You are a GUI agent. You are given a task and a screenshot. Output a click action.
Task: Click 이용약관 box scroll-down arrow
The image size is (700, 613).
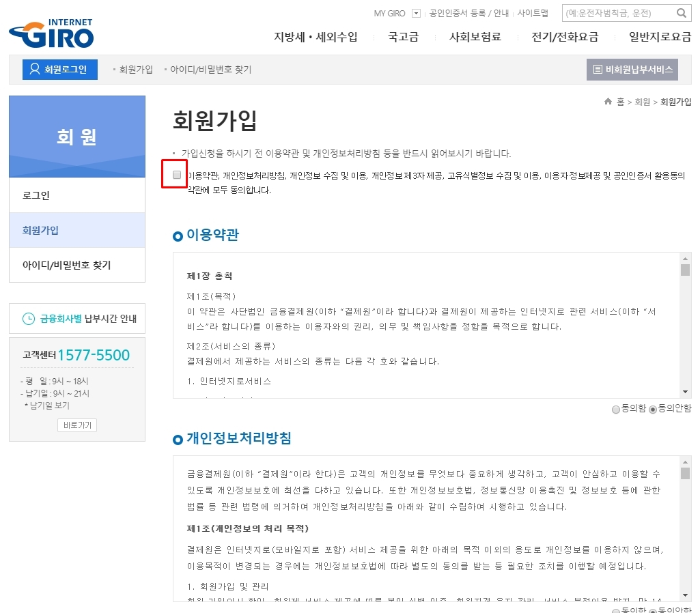[685, 392]
